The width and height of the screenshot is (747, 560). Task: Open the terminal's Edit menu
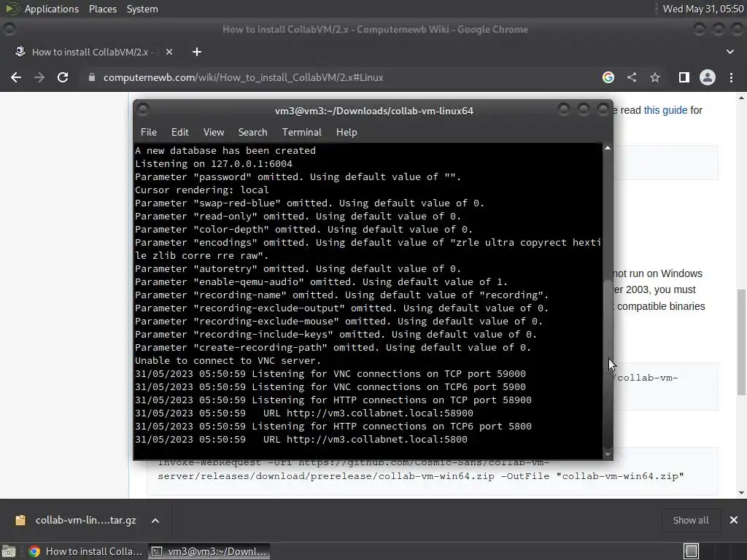click(179, 133)
